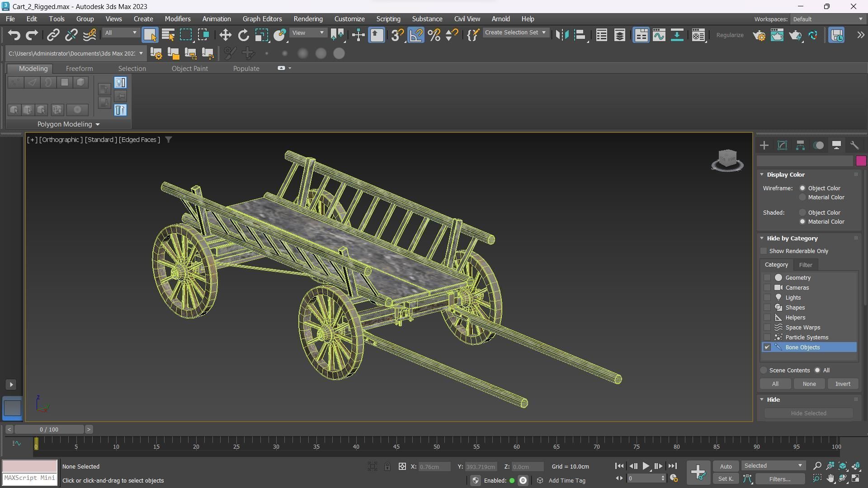868x488 pixels.
Task: Toggle Angle Snap
Action: (416, 35)
